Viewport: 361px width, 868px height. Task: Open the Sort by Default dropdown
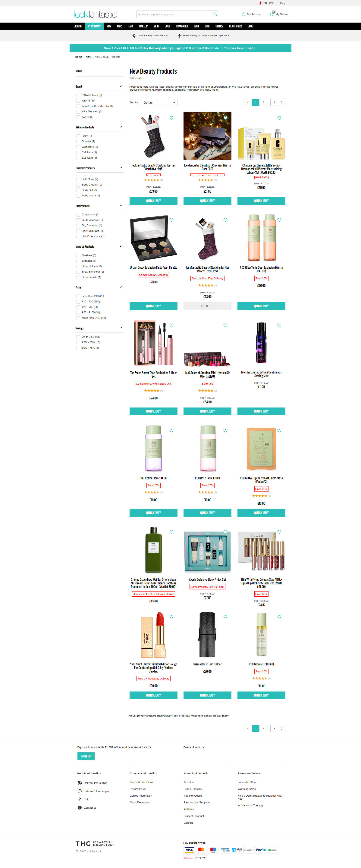pyautogui.click(x=159, y=102)
